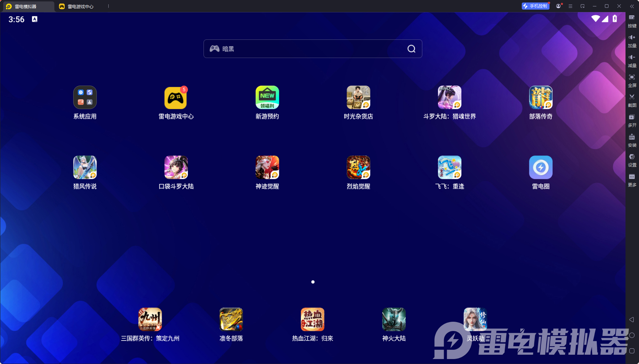Open 凛冬部落 from the dock
The height and width of the screenshot is (364, 639).
(x=231, y=319)
